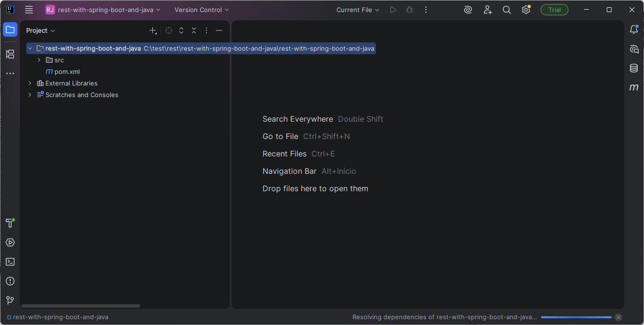Click the resolving dependencies progress bar
This screenshot has height=325, width=644.
click(576, 317)
